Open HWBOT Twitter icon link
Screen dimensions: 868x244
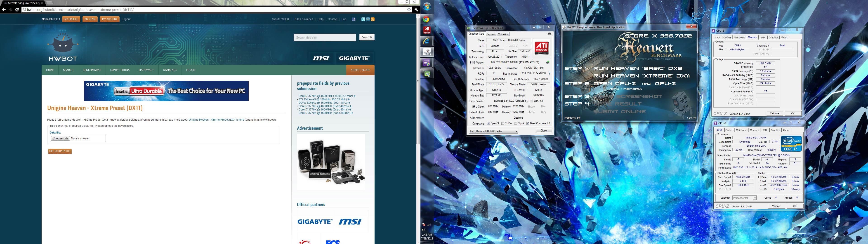click(363, 19)
